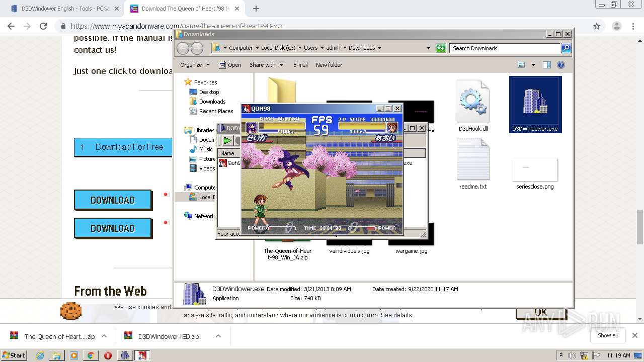The width and height of the screenshot is (644, 362).
Task: Click E-mail in Explorer toolbar
Action: click(300, 65)
